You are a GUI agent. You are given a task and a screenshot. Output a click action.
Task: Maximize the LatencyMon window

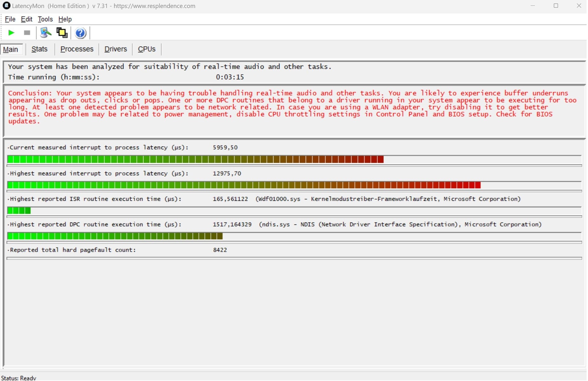pyautogui.click(x=556, y=6)
